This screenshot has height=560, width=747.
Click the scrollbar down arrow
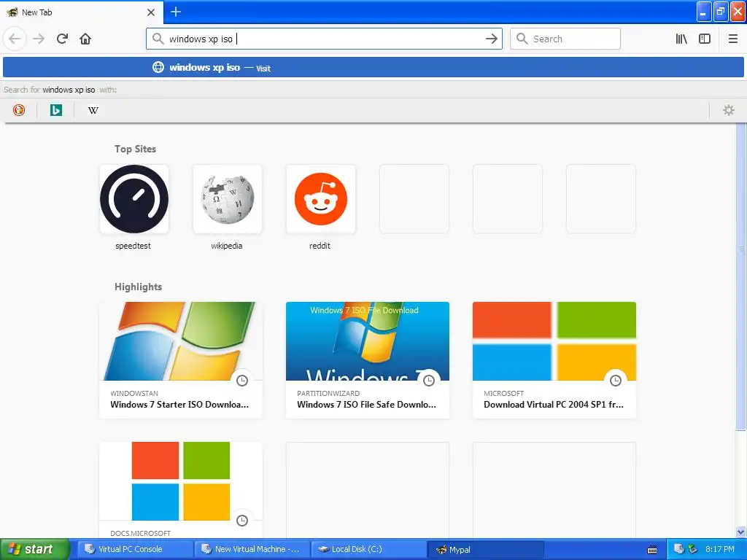pyautogui.click(x=740, y=532)
